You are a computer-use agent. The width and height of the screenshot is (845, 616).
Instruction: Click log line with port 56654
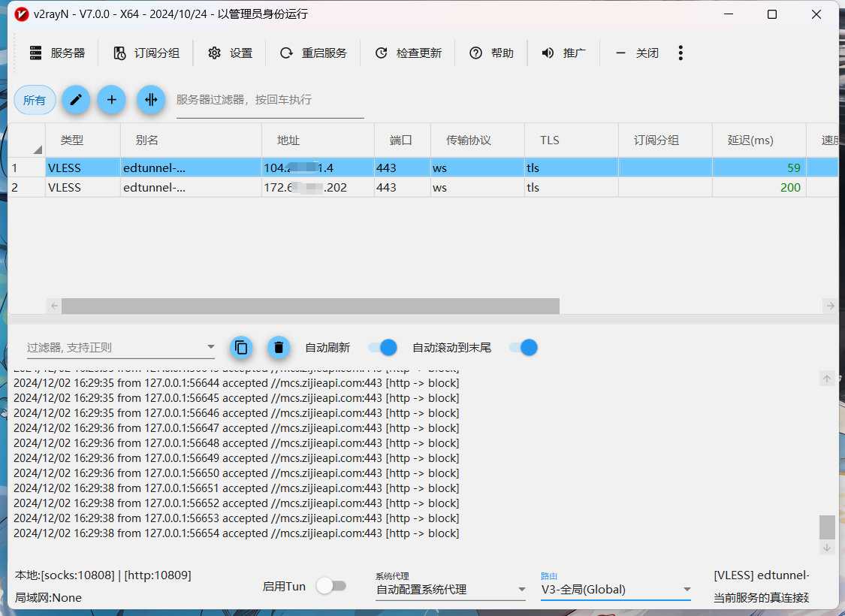(x=237, y=533)
